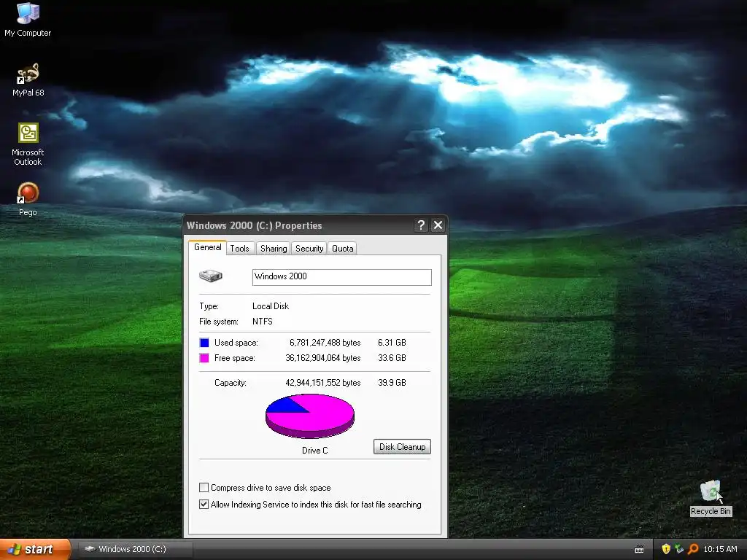Click the 6,781,247,488 bytes used value

[325, 343]
